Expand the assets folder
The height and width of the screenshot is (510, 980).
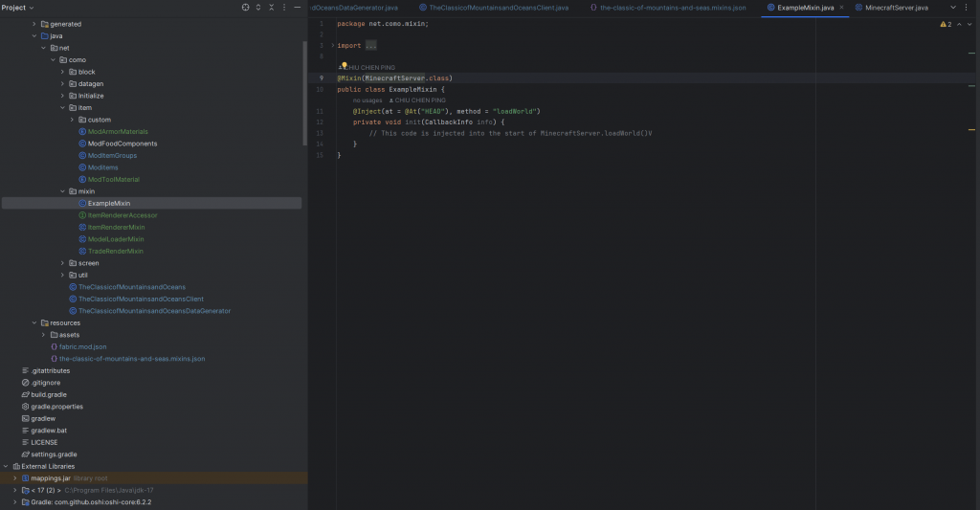[44, 335]
